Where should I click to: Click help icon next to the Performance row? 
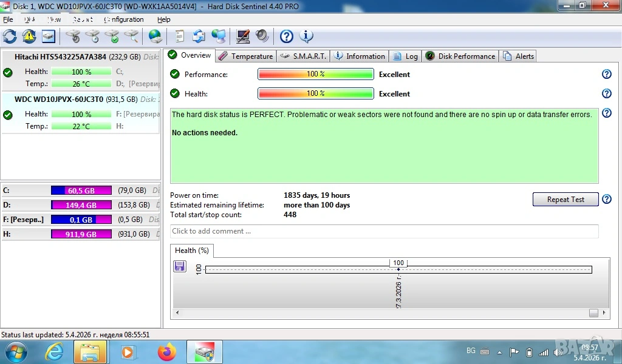(606, 74)
